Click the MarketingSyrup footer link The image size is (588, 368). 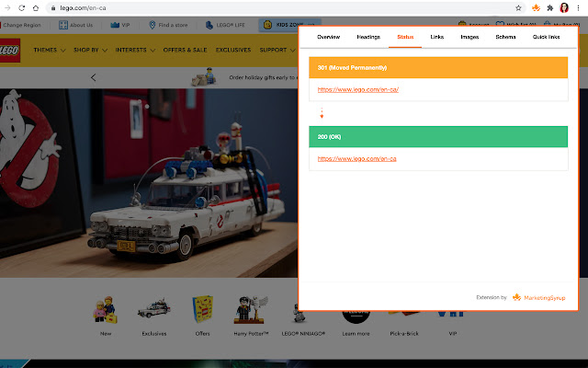point(539,297)
